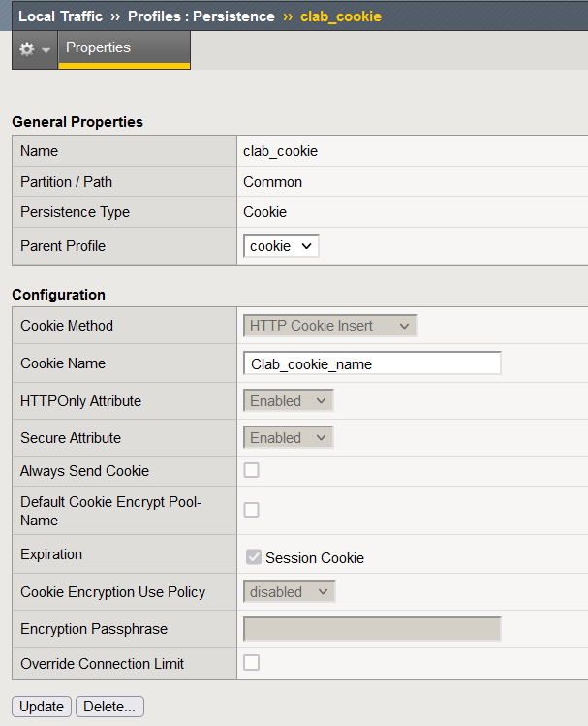This screenshot has height=726, width=588.
Task: Click the Cookie Name input field
Action: [x=372, y=363]
